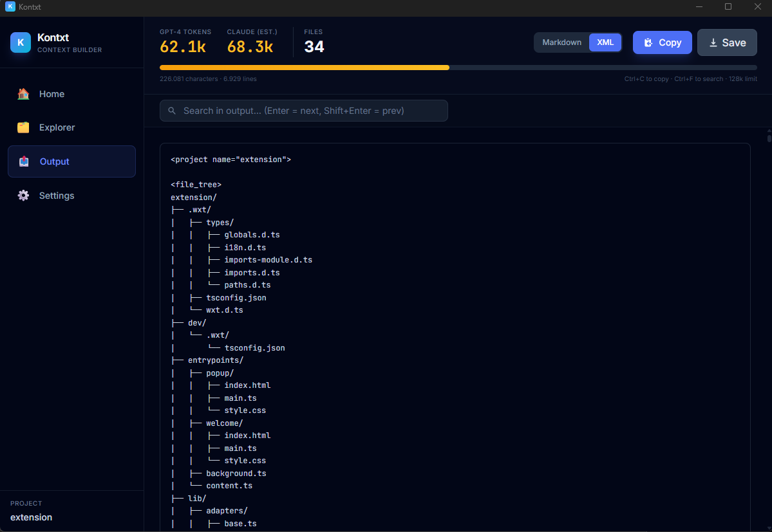Select XML output format

tap(605, 42)
